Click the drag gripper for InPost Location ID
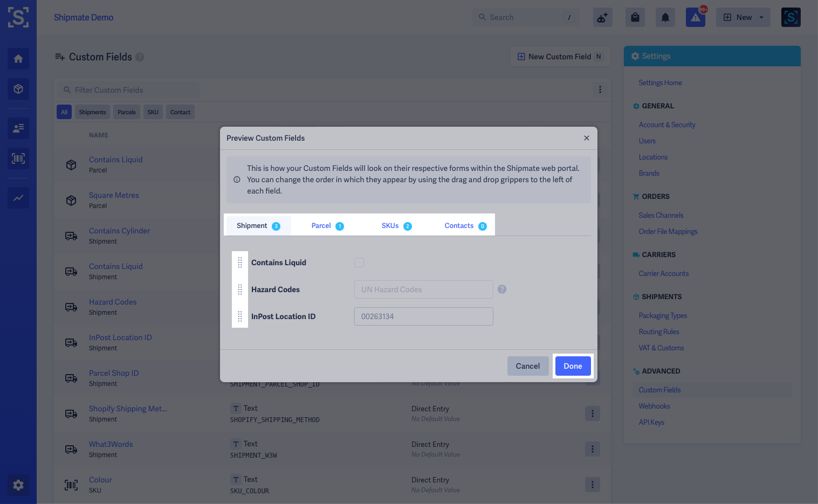The height and width of the screenshot is (504, 818). pos(240,316)
